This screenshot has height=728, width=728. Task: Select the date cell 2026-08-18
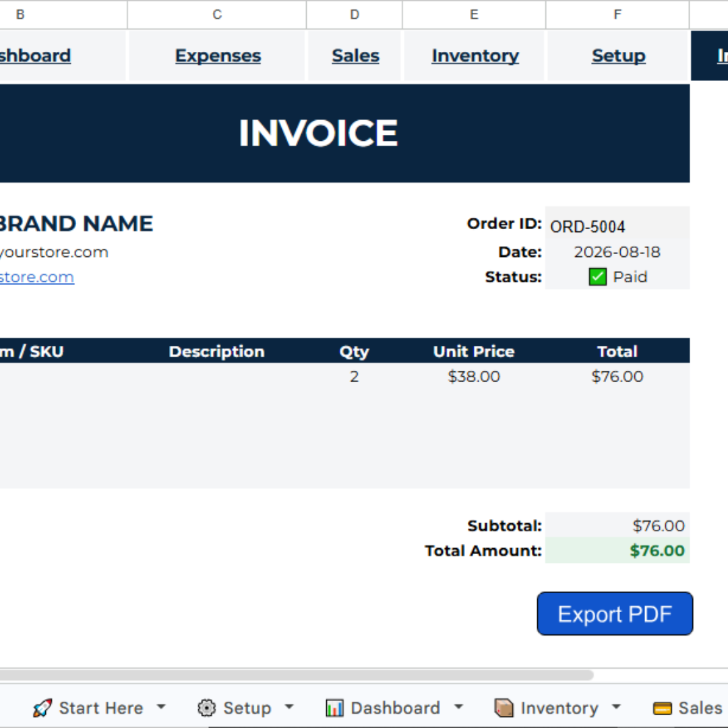[617, 252]
